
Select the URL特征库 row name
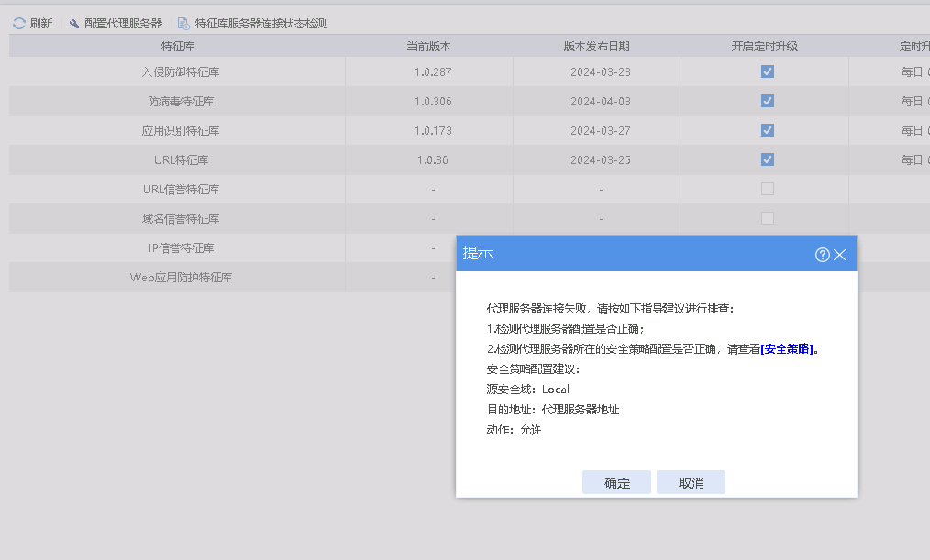point(181,160)
